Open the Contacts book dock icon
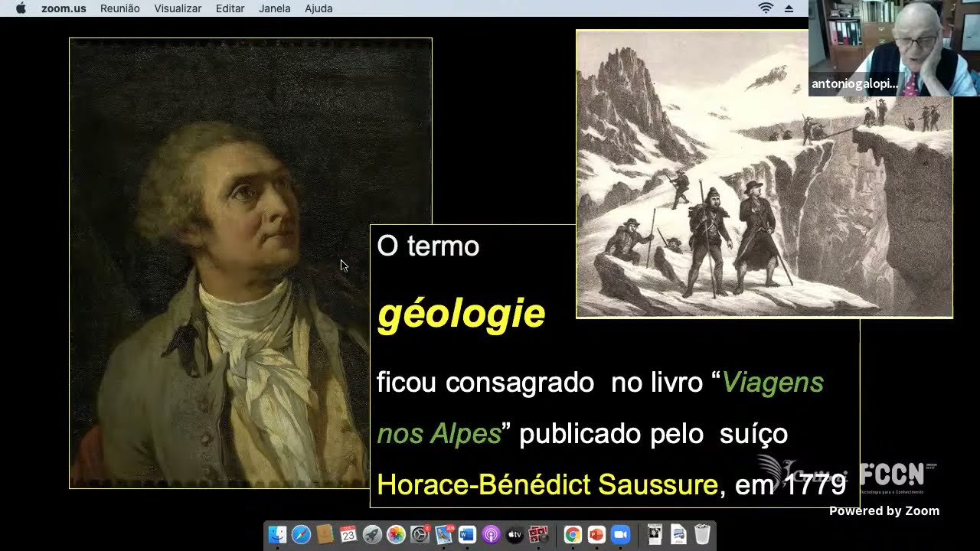The image size is (980, 551). click(x=325, y=534)
